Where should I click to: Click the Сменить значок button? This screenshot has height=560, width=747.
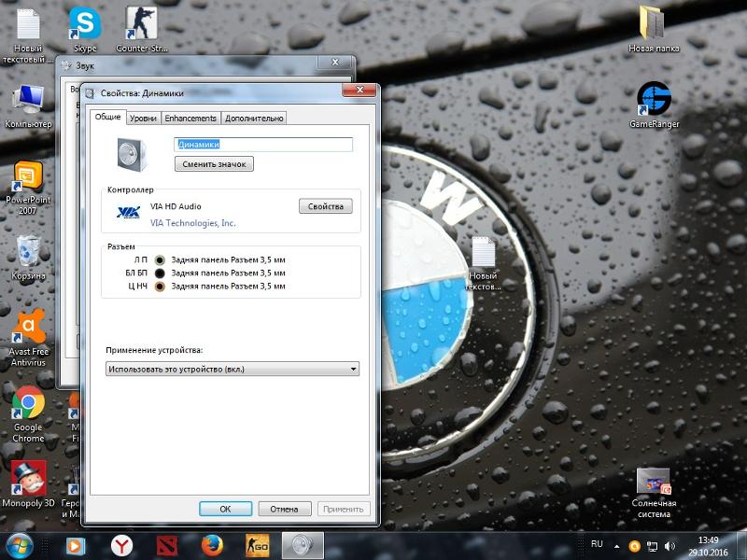(x=214, y=164)
